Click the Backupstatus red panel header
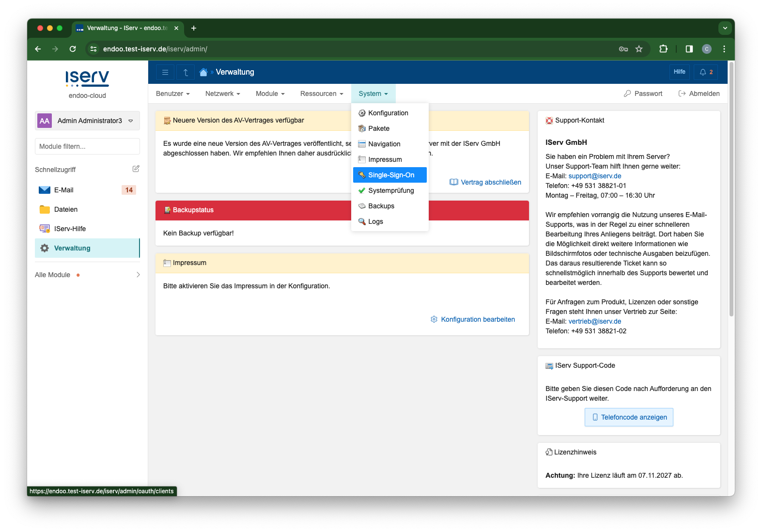Image resolution: width=762 pixels, height=532 pixels. [342, 210]
